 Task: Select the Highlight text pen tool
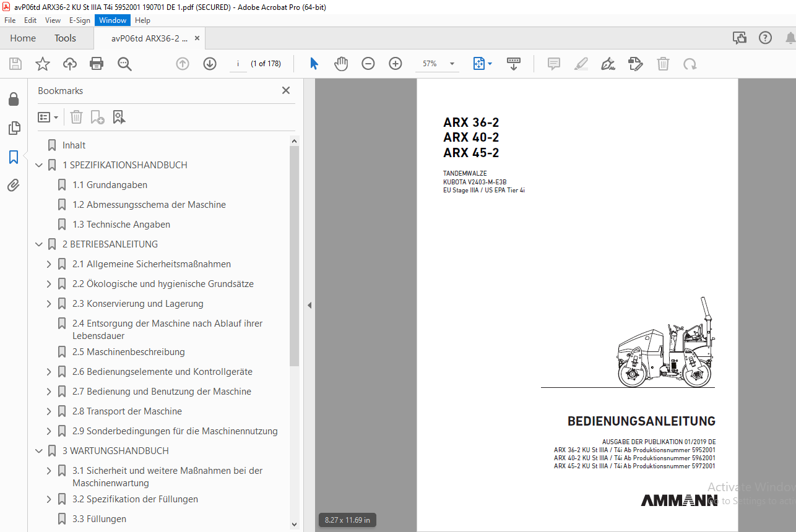(581, 64)
